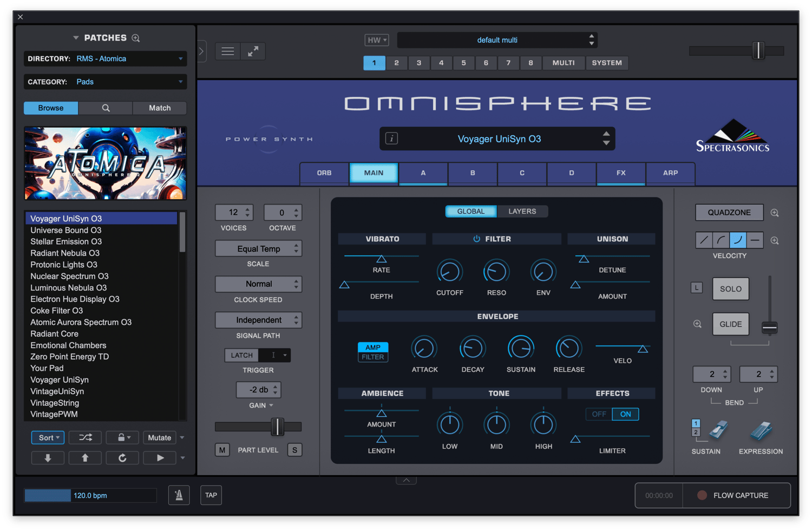Toggle the metronome icon
The height and width of the screenshot is (531, 812).
(179, 495)
